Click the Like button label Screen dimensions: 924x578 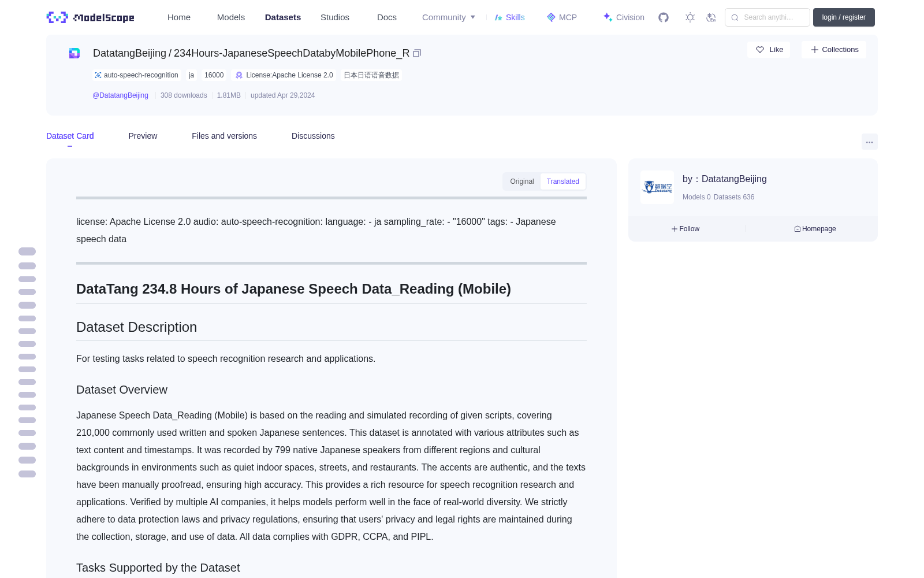pos(776,50)
